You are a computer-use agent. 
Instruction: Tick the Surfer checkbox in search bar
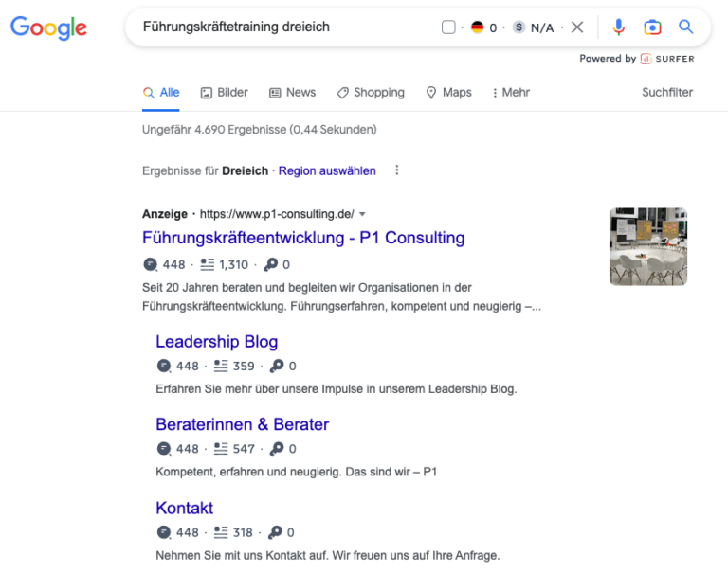coord(448,27)
